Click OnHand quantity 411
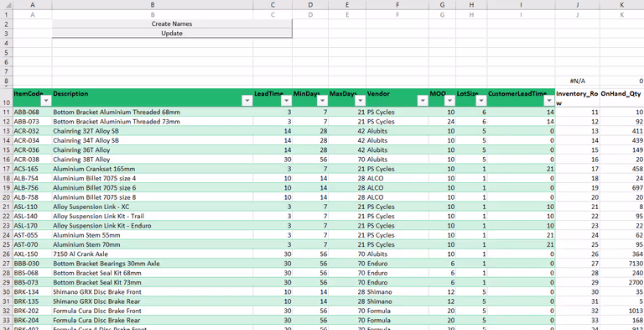This screenshot has height=330, width=644. coord(622,131)
